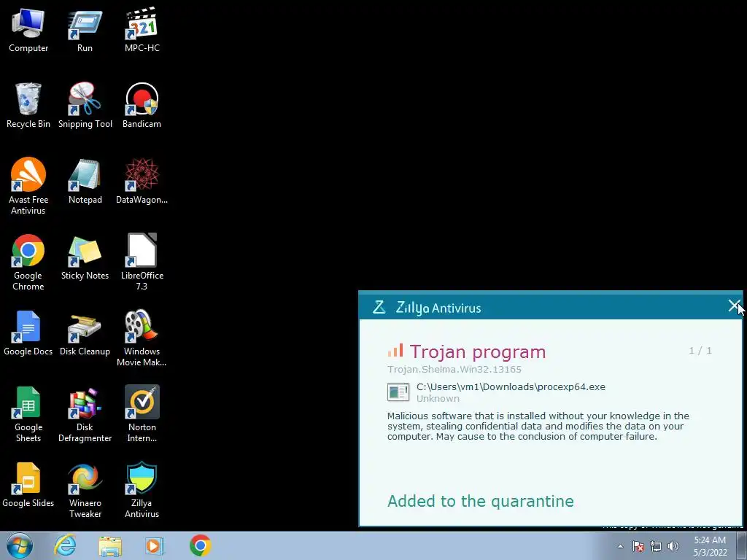The height and width of the screenshot is (560, 747).
Task: Click the threat severity bars icon
Action: 395,351
